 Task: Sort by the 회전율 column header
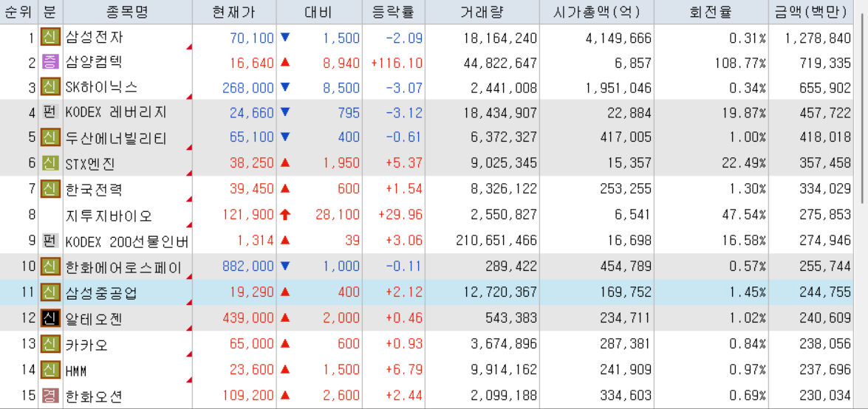[x=711, y=12]
